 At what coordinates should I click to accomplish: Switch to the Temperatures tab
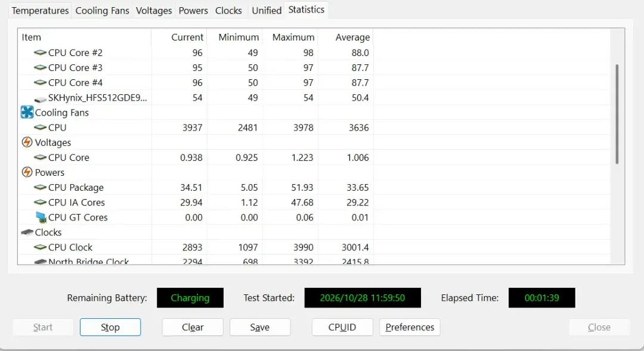(x=41, y=11)
